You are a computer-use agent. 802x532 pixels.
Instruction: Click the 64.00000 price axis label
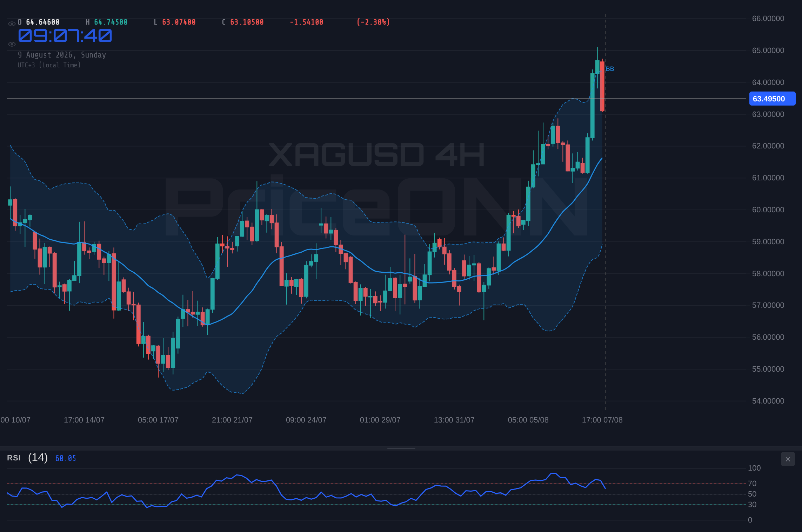(768, 82)
